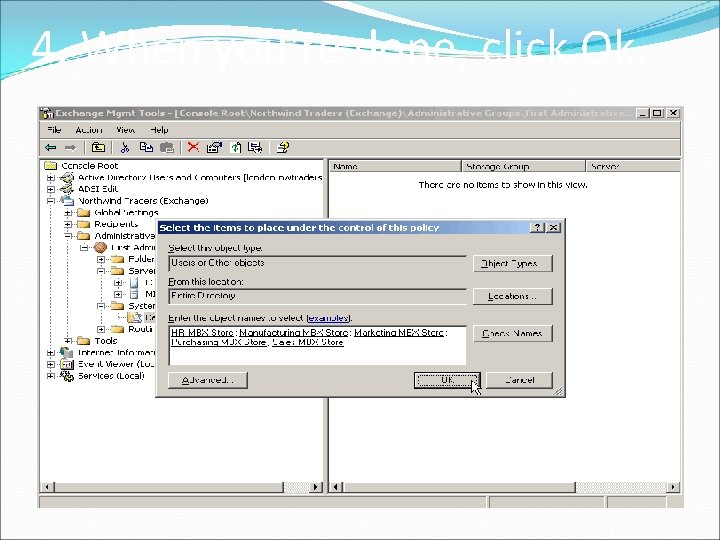Image resolution: width=720 pixels, height=540 pixels.
Task: Open the Help menu
Action: (159, 130)
